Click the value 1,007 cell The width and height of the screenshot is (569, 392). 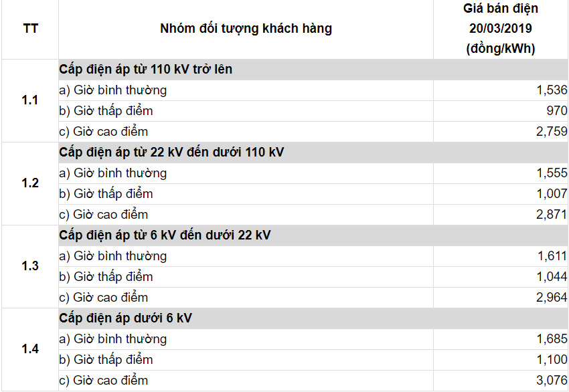coord(501,194)
